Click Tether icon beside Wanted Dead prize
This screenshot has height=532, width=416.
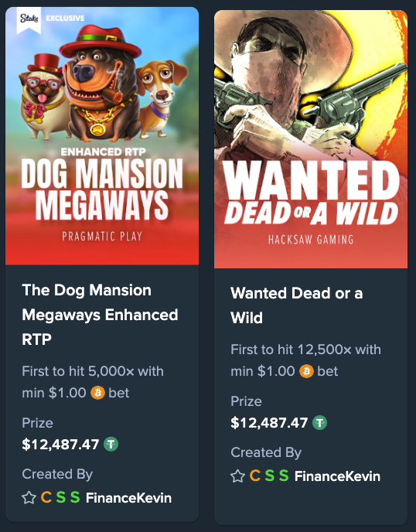319,423
